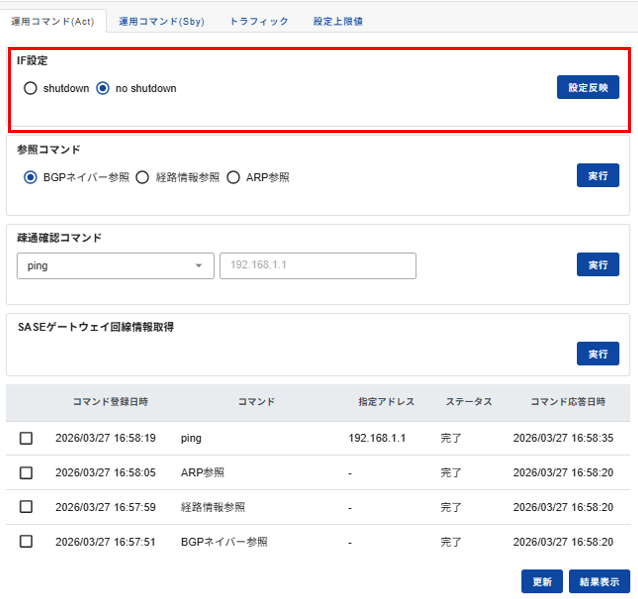Click the 更新 button

[x=541, y=581]
